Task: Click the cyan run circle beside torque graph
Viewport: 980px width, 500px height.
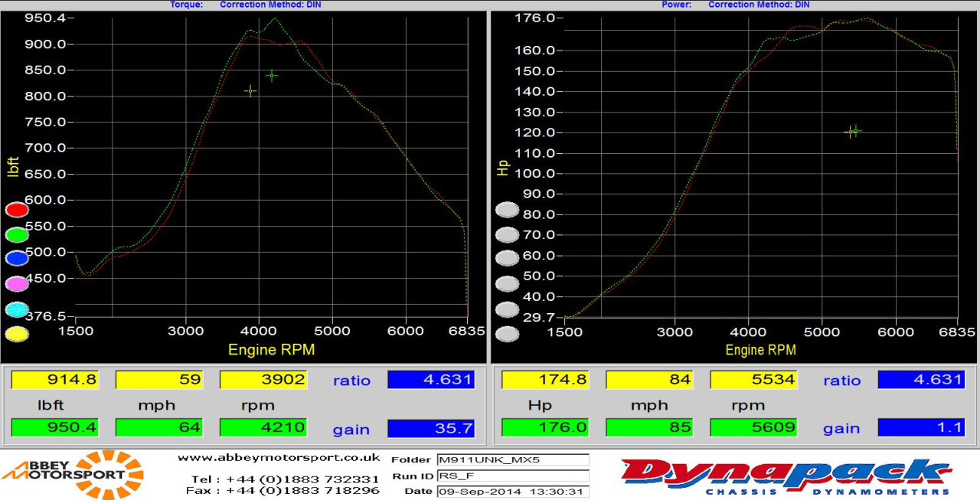Action: click(x=17, y=309)
